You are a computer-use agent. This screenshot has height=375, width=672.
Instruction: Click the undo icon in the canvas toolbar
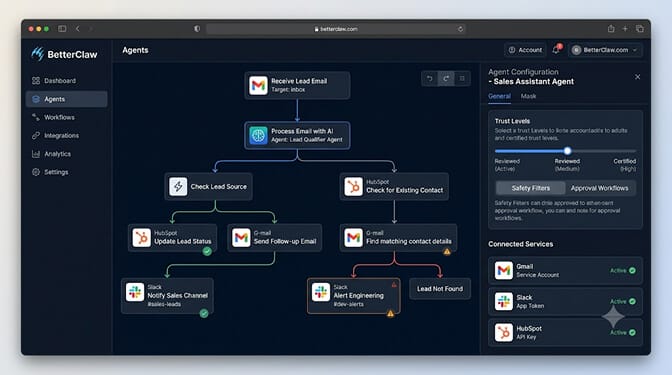(x=430, y=78)
